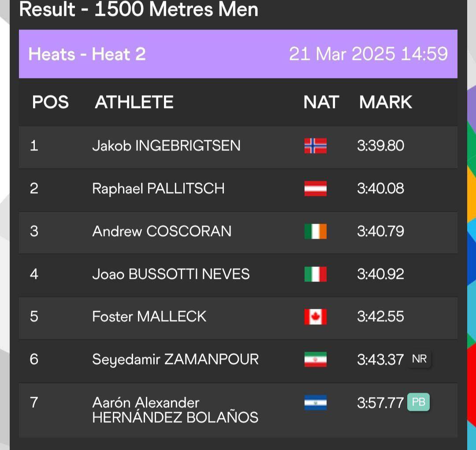The width and height of the screenshot is (476, 450).
Task: Click the green PB badge
Action: click(x=418, y=402)
